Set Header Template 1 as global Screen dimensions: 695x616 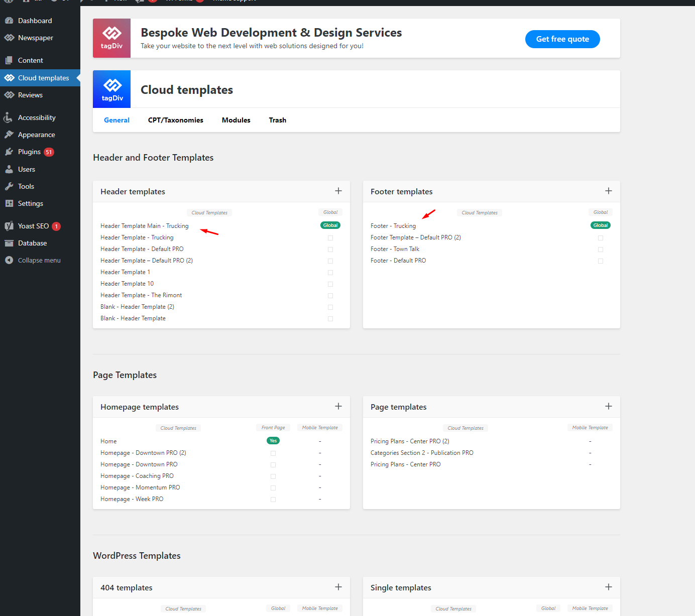click(x=330, y=273)
